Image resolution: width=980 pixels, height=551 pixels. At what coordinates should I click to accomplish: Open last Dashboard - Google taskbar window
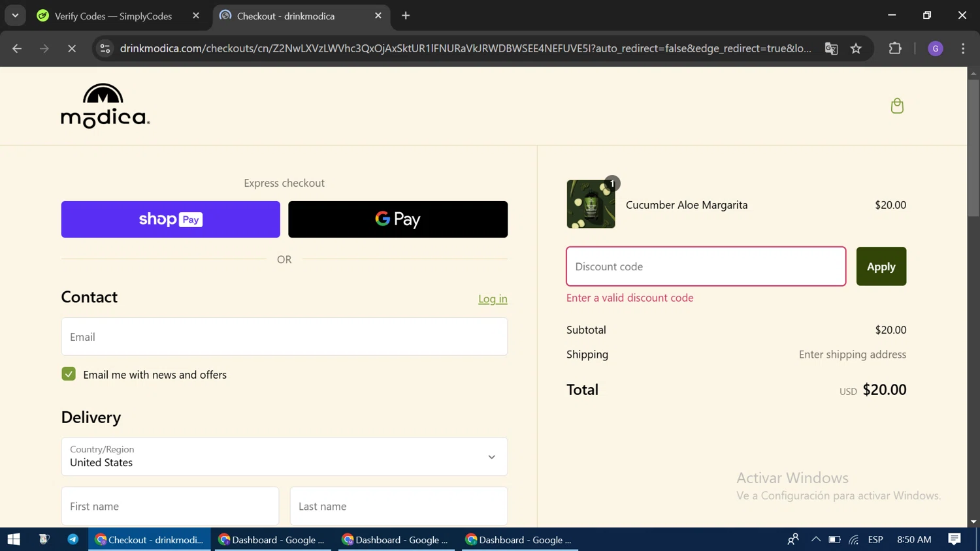point(520,539)
